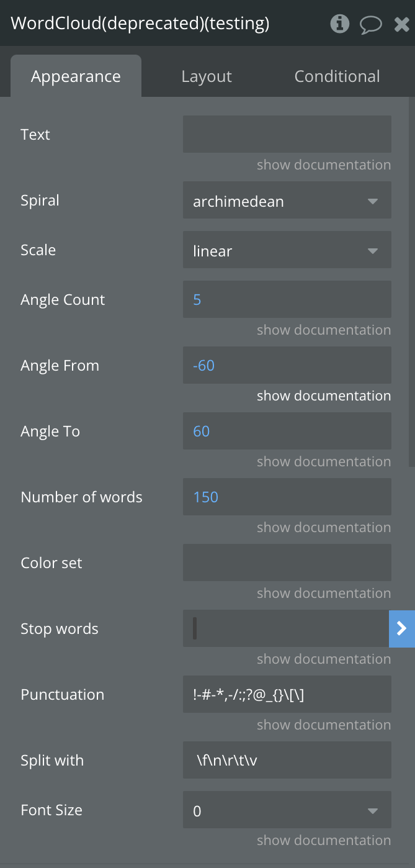Switch to the Conditional tab

click(x=337, y=76)
